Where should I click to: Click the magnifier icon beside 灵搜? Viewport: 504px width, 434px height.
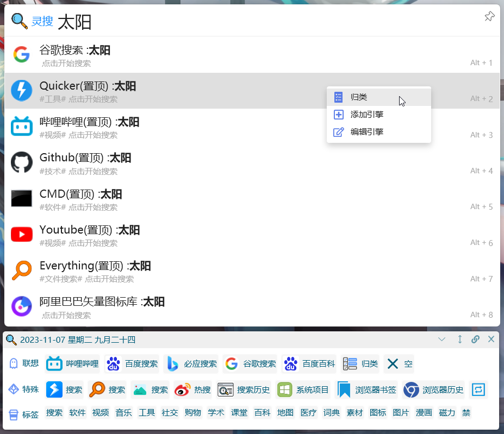19,21
